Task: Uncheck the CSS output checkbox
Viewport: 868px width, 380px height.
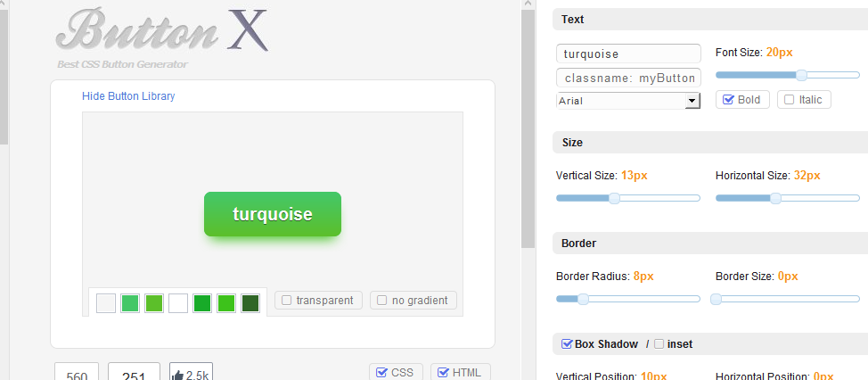Action: pos(381,372)
